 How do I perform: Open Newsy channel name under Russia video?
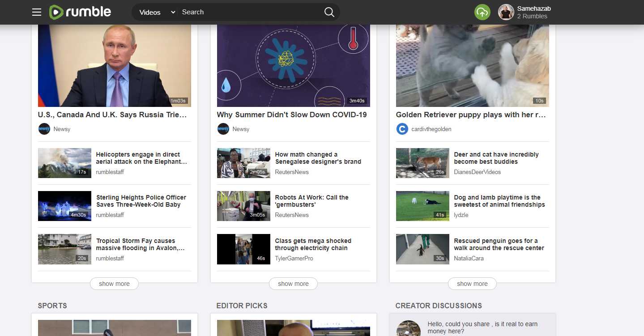[x=62, y=129]
